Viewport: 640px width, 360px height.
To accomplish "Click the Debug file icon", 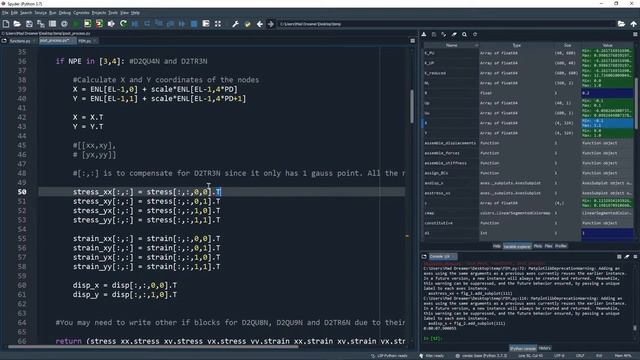I will [x=135, y=24].
